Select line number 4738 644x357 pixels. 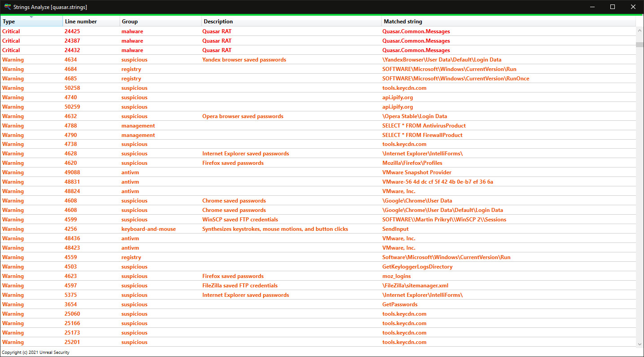click(70, 144)
